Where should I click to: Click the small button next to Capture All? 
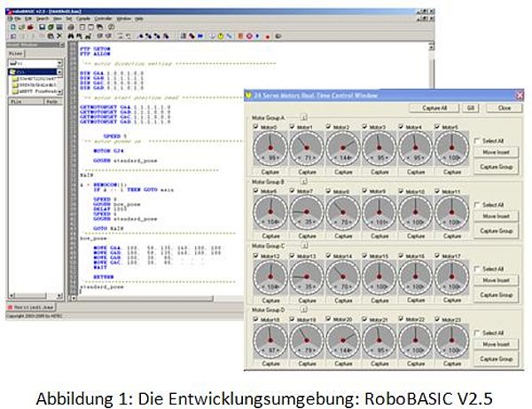[470, 108]
